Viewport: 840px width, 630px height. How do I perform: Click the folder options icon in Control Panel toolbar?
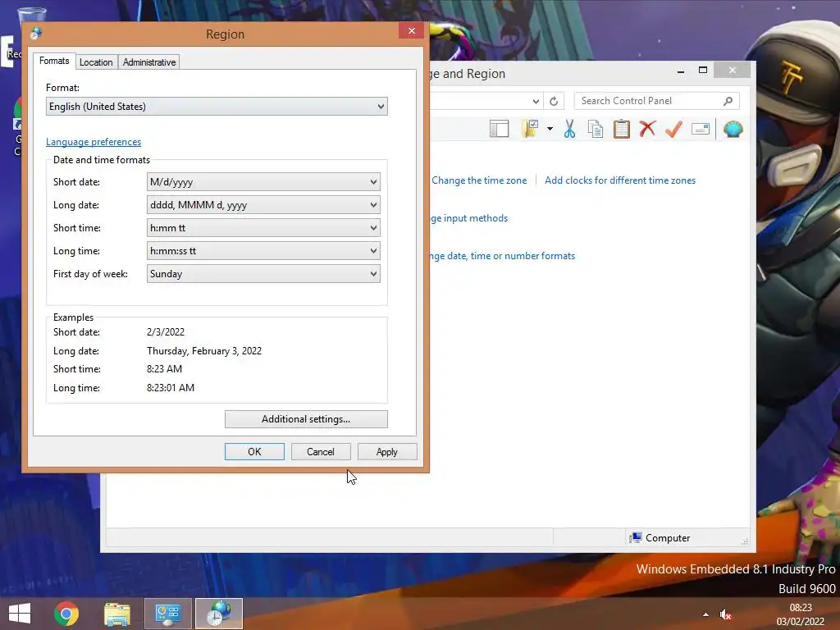pos(529,129)
